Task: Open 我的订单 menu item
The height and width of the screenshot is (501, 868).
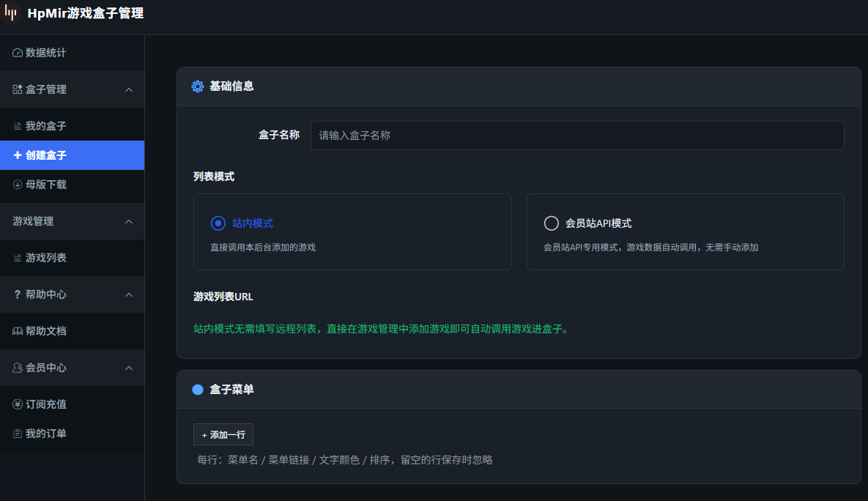Action: tap(72, 434)
